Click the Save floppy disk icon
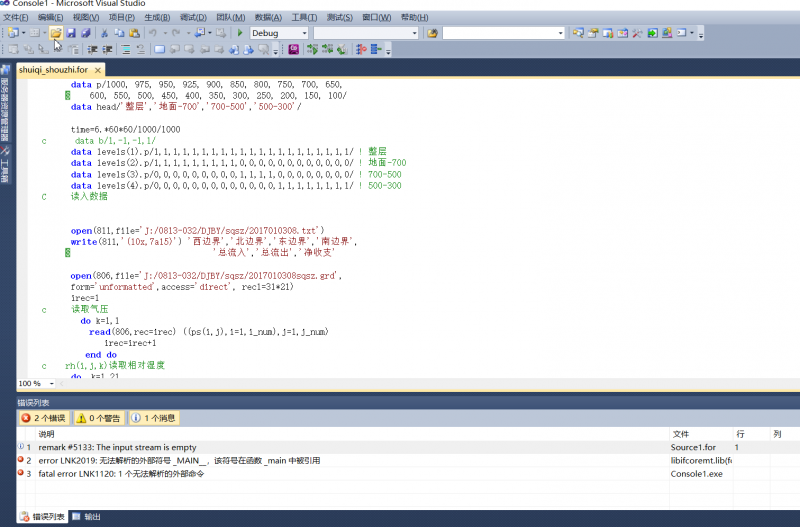 (71, 33)
